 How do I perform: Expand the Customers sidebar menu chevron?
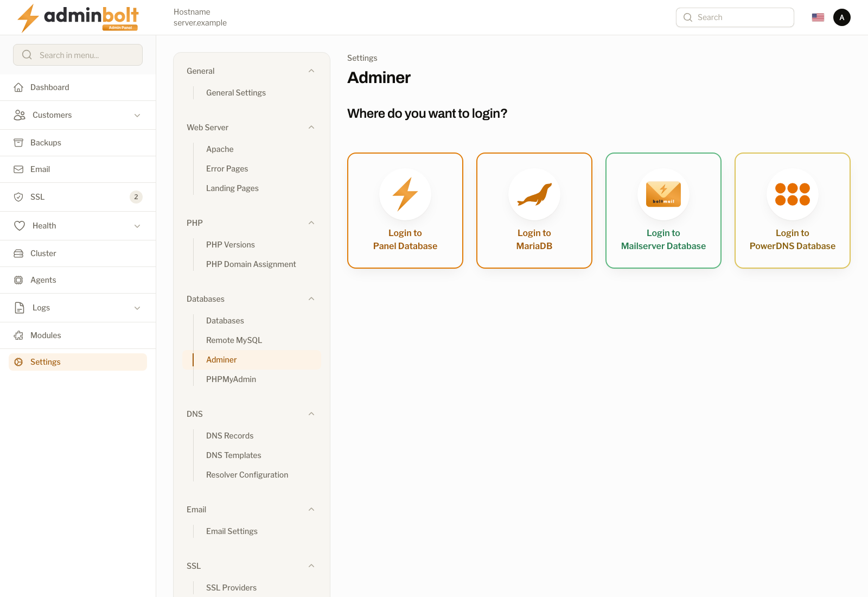pos(137,115)
